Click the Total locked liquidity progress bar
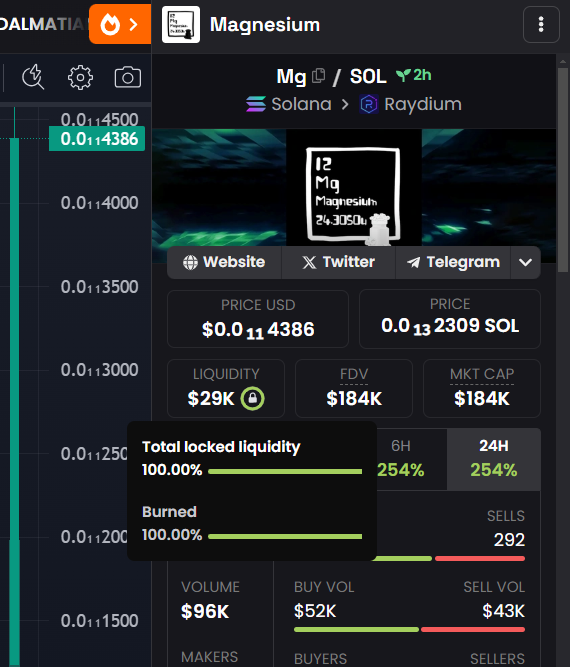570x667 pixels. click(x=285, y=471)
